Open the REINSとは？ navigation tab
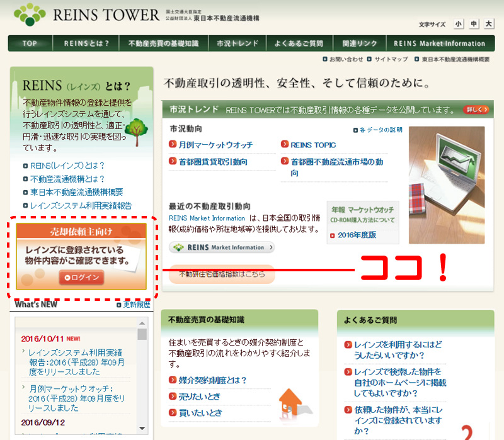 click(86, 43)
